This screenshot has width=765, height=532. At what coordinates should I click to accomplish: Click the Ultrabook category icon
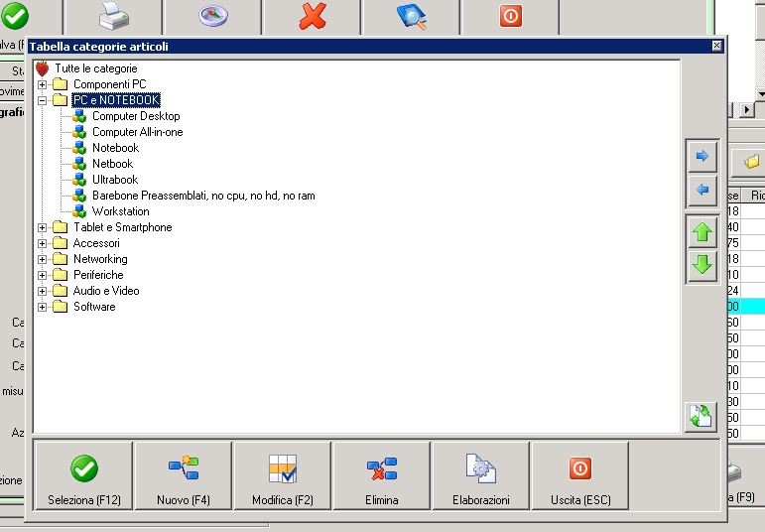point(79,180)
